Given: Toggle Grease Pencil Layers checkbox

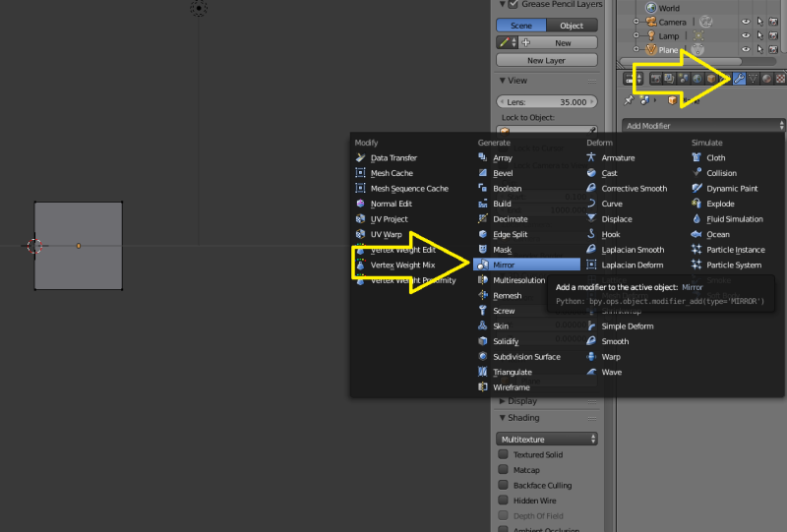Looking at the screenshot, I should pos(513,4).
